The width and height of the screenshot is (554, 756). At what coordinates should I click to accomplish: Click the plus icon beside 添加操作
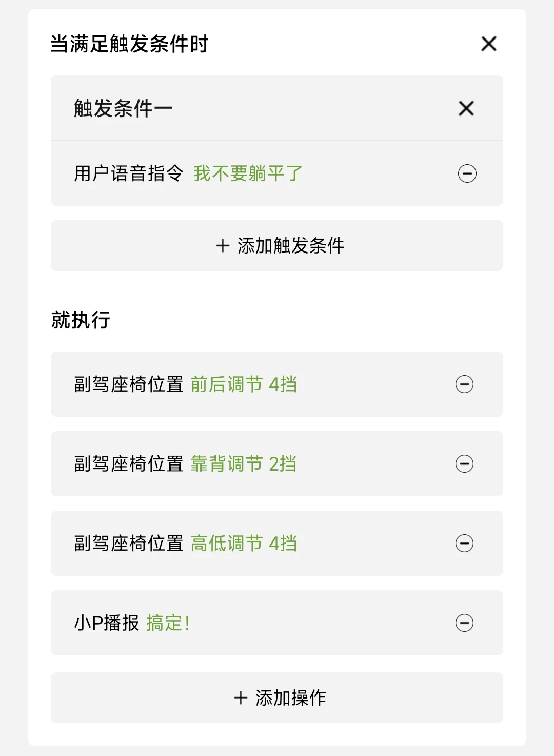click(x=241, y=697)
